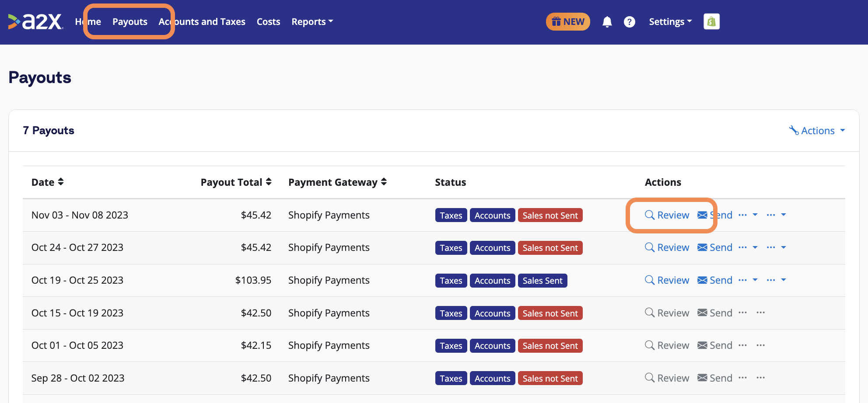Click the greyed Review for Oct 01 - Oct 05
The image size is (868, 403).
pyautogui.click(x=667, y=345)
